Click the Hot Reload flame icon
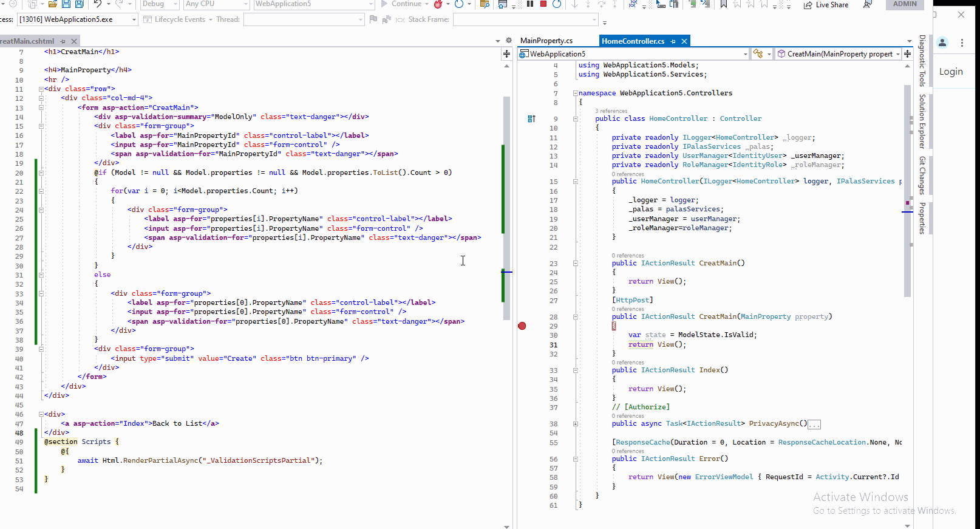The image size is (980, 529). click(x=438, y=4)
